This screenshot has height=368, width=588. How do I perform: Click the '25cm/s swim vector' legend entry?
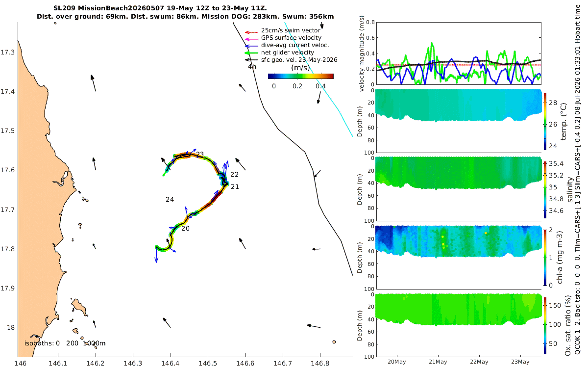coord(291,30)
